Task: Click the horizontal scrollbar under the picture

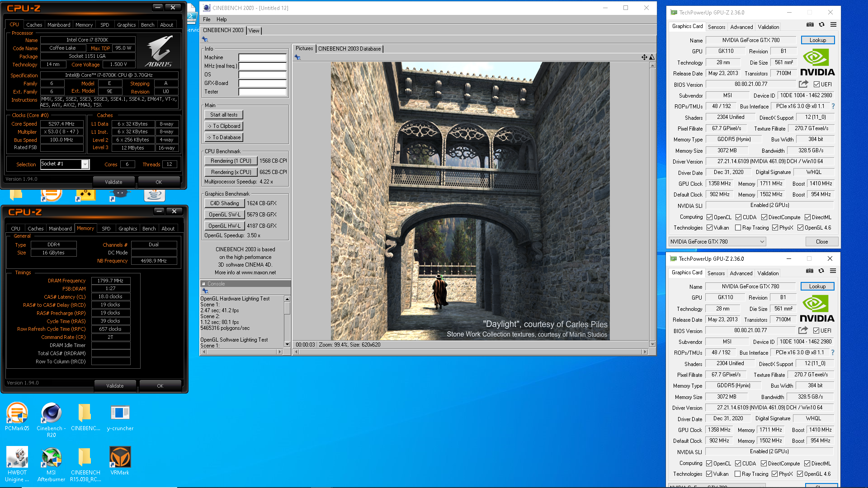Action: pyautogui.click(x=470, y=352)
